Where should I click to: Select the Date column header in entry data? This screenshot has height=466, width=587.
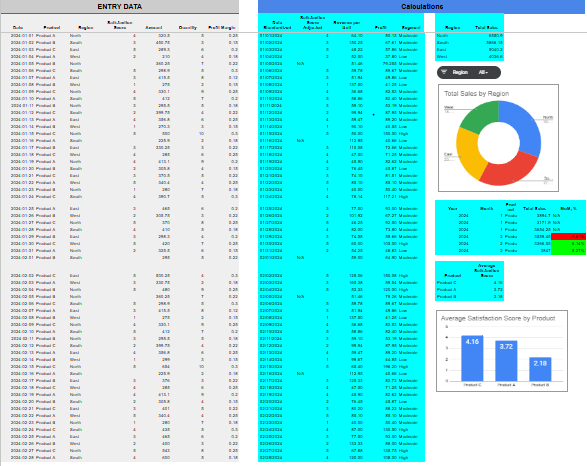click(18, 27)
